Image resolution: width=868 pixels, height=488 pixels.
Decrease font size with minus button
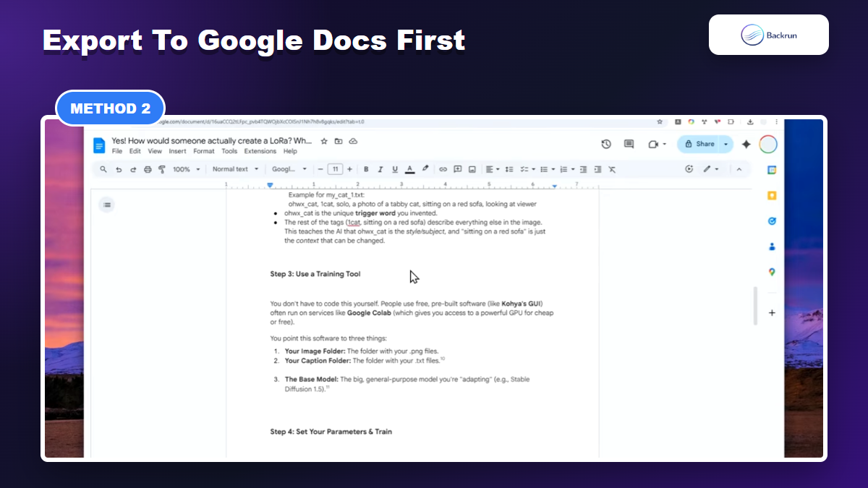320,169
